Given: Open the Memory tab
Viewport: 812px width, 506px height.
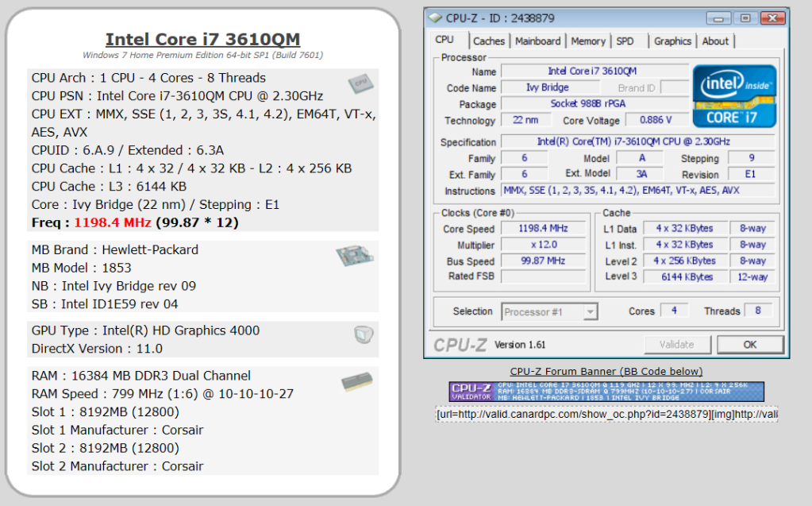Looking at the screenshot, I should tap(588, 41).
